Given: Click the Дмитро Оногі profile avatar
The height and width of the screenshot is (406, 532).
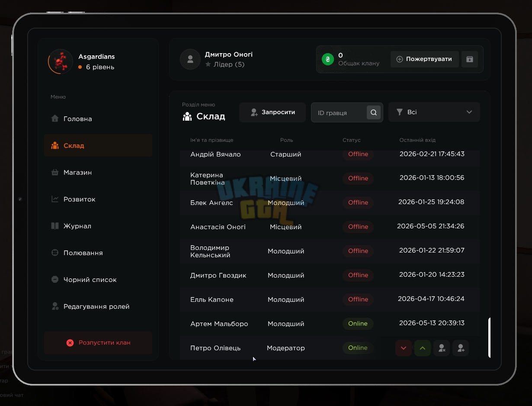Looking at the screenshot, I should (x=190, y=59).
